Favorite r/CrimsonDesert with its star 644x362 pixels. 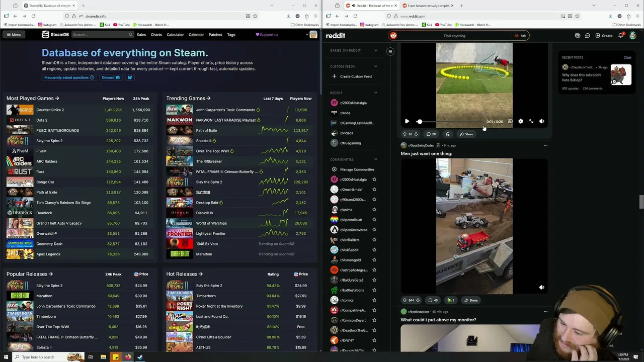(x=374, y=320)
